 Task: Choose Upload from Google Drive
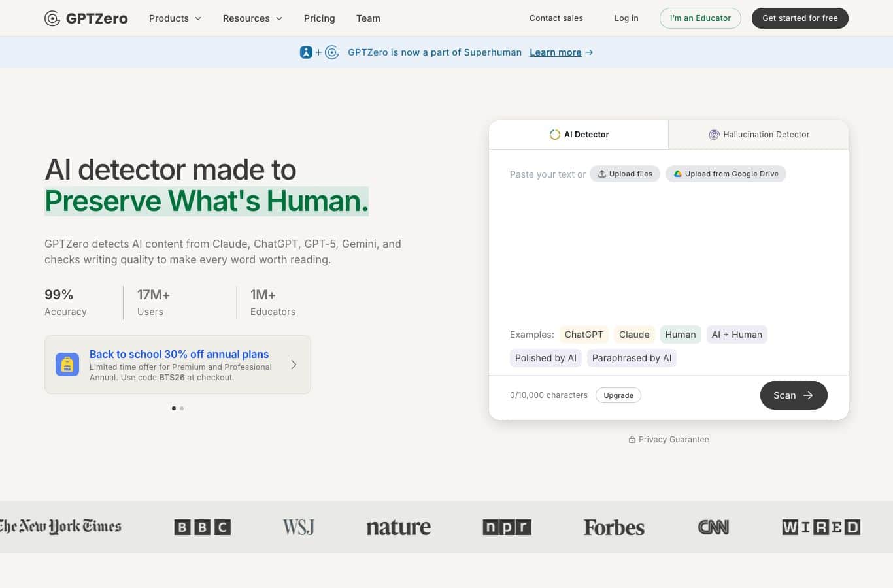[726, 174]
